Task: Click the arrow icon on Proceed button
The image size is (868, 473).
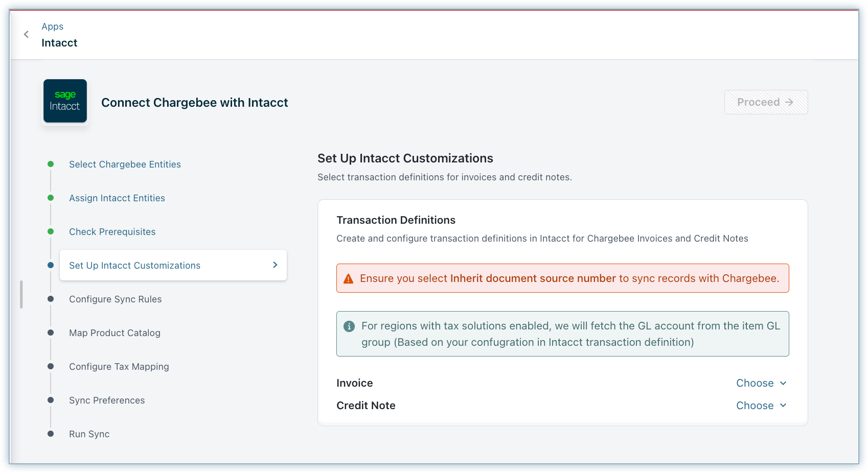Action: [789, 102]
